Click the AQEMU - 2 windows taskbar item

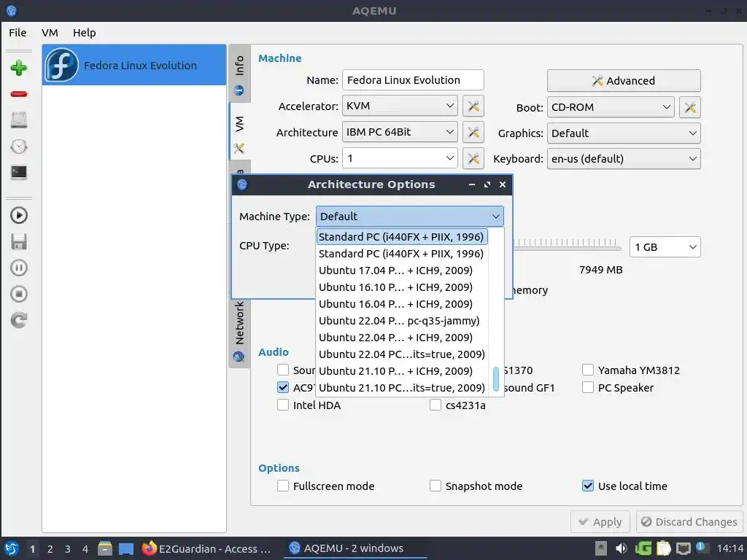point(355,548)
